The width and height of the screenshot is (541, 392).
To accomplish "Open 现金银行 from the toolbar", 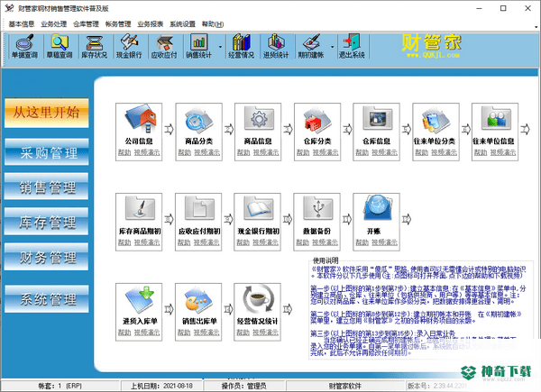I will point(129,46).
